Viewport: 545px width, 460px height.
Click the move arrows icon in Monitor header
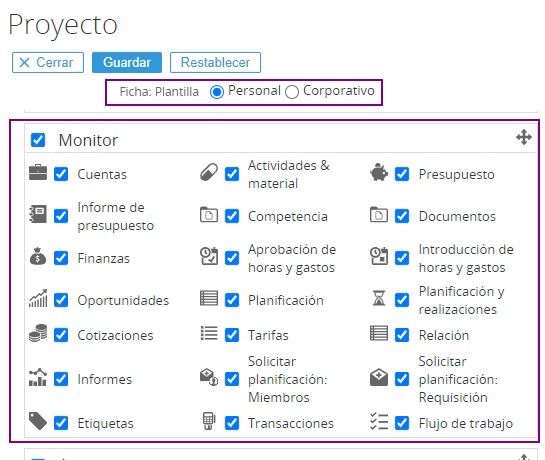[524, 137]
